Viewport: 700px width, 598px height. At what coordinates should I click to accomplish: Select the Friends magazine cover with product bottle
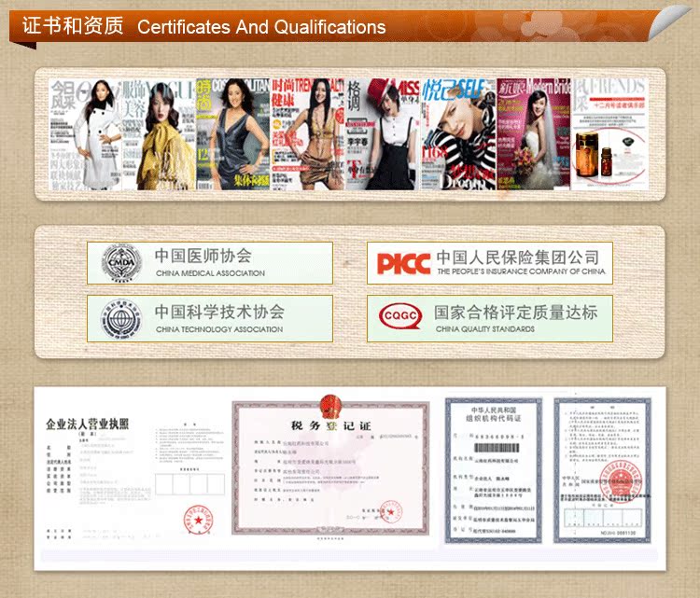pyautogui.click(x=608, y=132)
